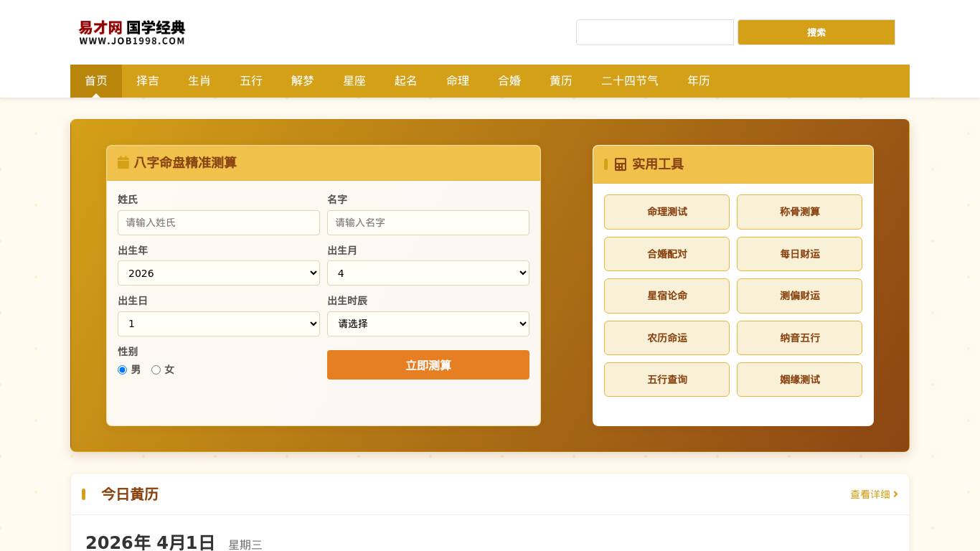
Task: Open the 出生日 day dropdown
Action: pyautogui.click(x=219, y=324)
